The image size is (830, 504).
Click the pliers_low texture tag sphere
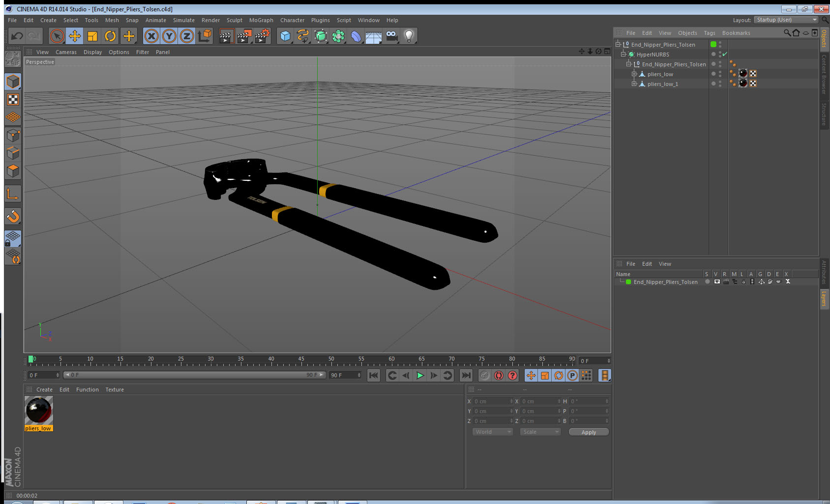pyautogui.click(x=743, y=73)
